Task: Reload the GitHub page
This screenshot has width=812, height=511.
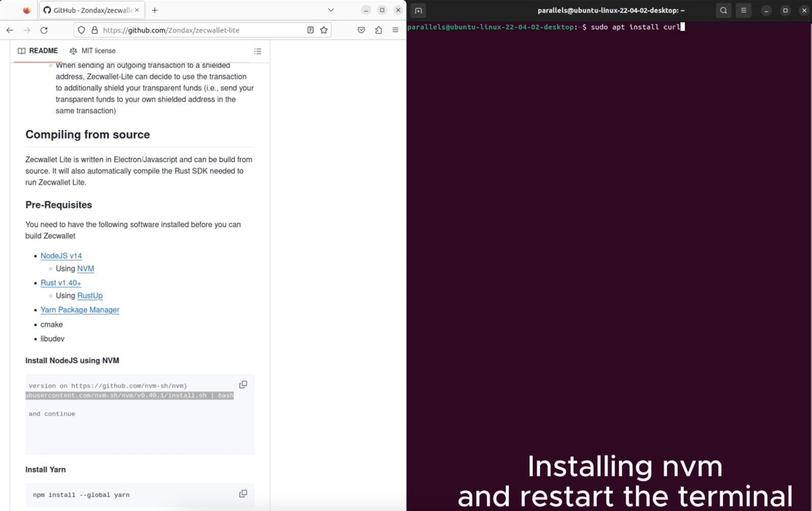Action: pyautogui.click(x=44, y=30)
